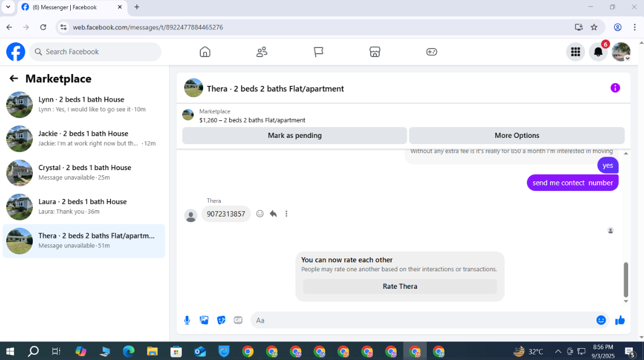Open the notifications bell with 6 badge
This screenshot has height=360, width=644.
coord(598,51)
